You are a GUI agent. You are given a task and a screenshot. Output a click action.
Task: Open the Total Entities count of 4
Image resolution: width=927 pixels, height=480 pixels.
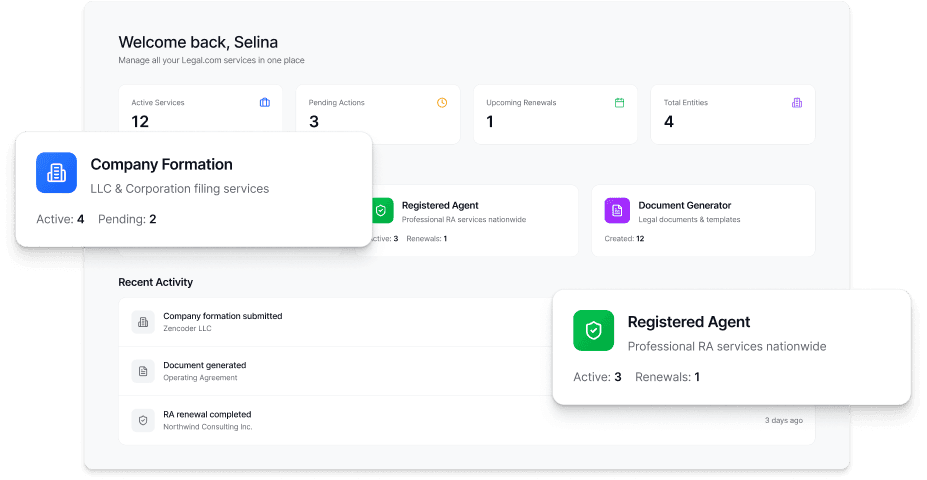[669, 122]
